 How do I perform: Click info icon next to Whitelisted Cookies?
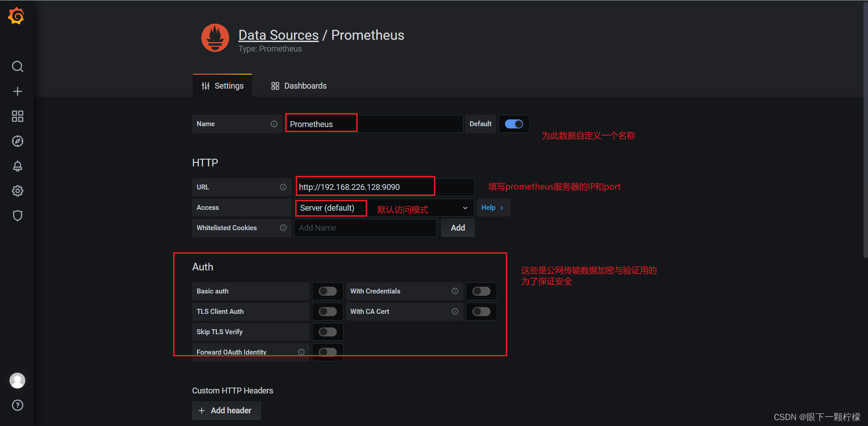(x=283, y=228)
